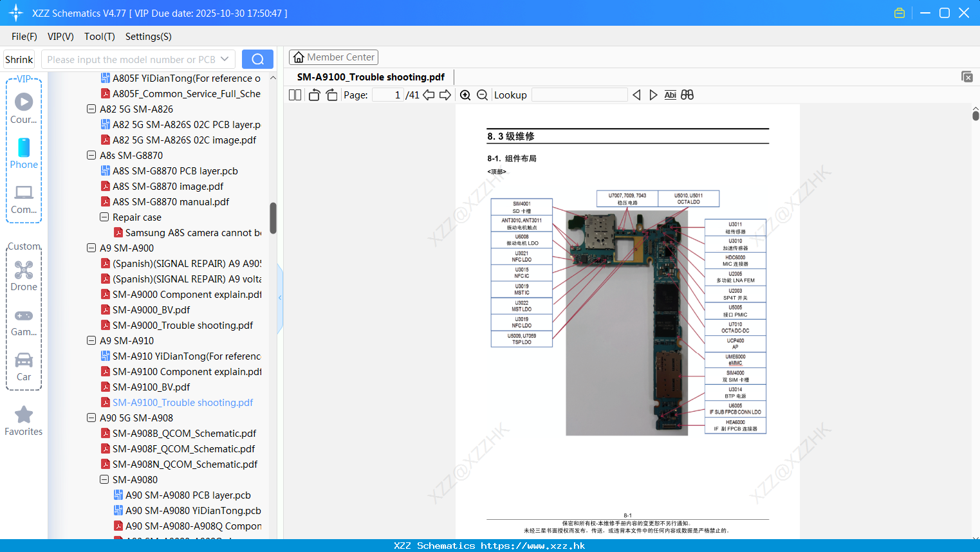This screenshot has height=552, width=980.
Task: Collapse the A8s SM-G8870 node
Action: click(x=91, y=155)
